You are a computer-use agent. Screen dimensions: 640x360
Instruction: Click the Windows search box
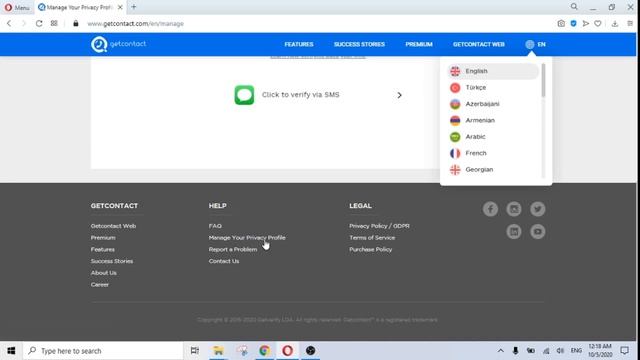103,351
